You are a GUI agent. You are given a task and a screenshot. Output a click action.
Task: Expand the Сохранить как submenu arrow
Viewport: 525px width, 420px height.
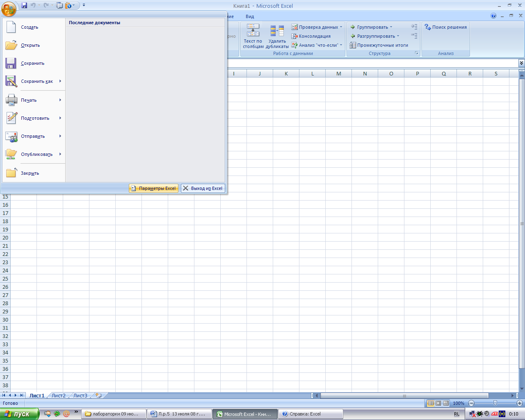pyautogui.click(x=60, y=81)
